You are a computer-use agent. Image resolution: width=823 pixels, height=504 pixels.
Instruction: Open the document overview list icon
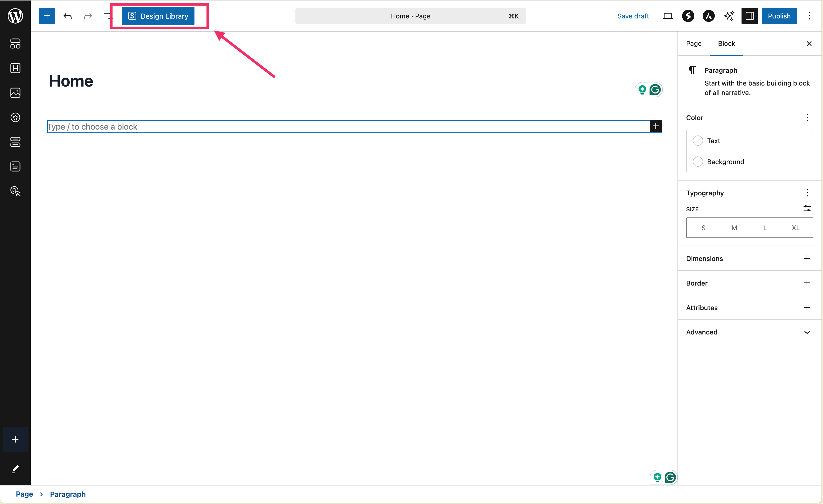click(108, 16)
